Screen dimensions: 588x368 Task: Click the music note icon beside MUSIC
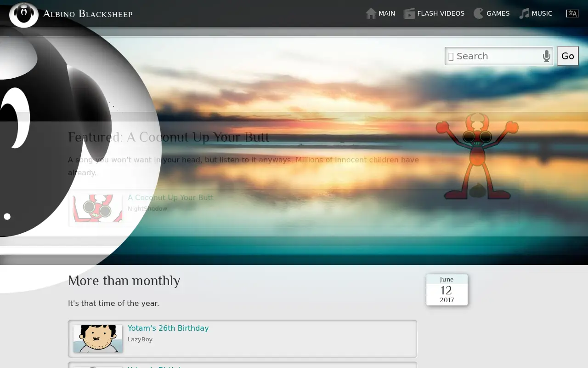pos(524,14)
